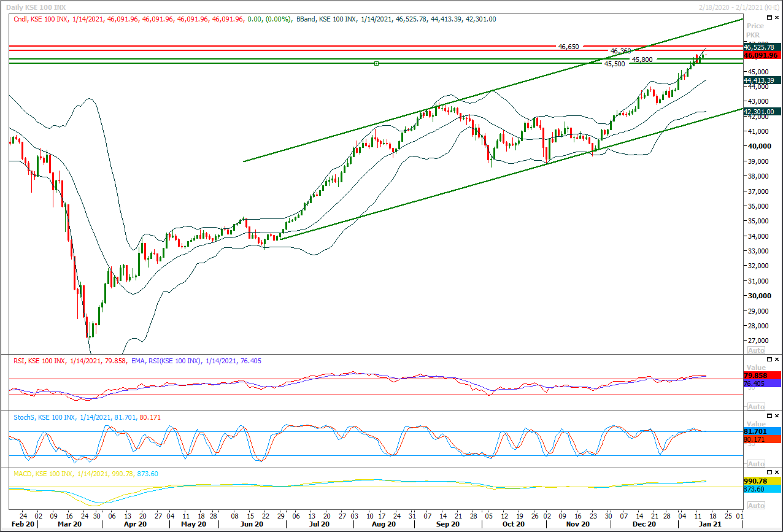Close the StochS indicator panel
The image size is (783, 532).
tap(777, 416)
